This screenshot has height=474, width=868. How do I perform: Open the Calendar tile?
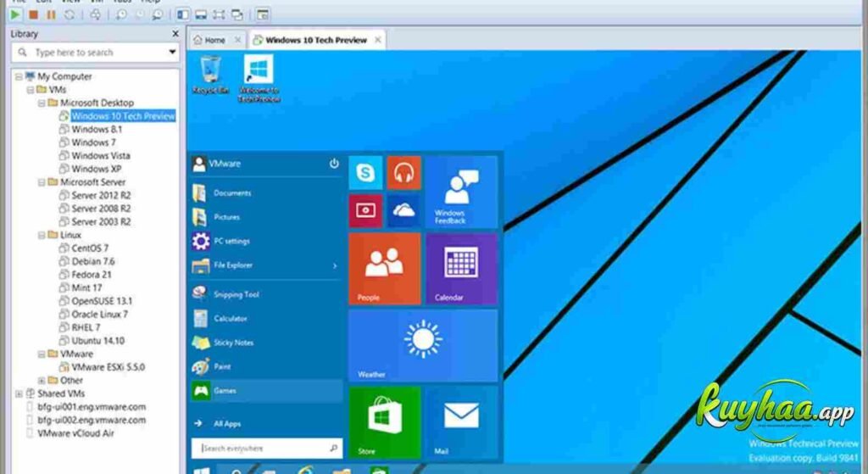point(461,269)
